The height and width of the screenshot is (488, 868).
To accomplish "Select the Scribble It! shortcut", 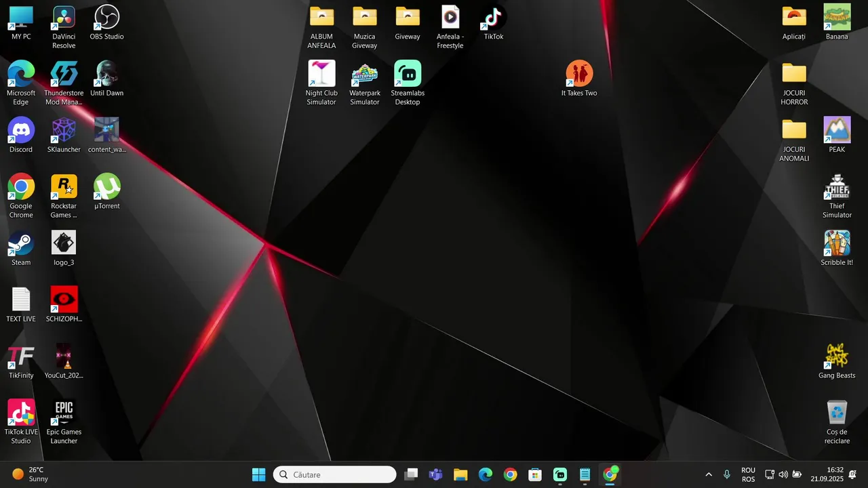I will pos(837,249).
